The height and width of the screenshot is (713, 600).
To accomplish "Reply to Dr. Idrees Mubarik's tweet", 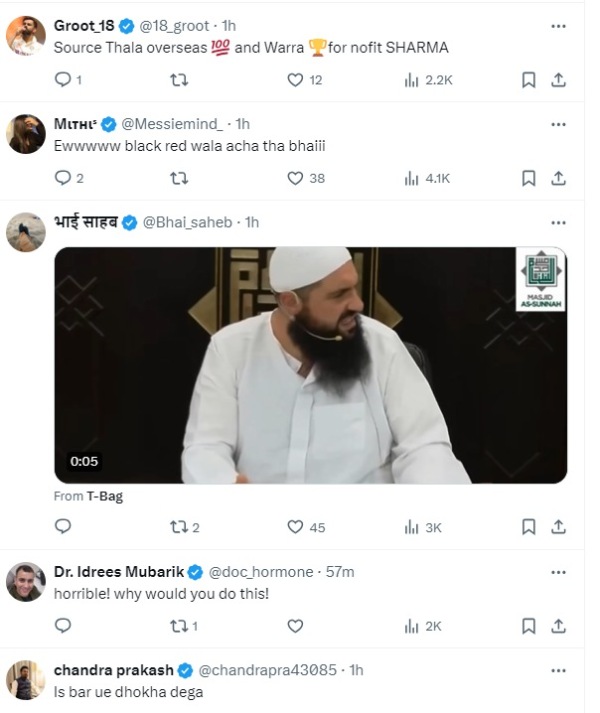I will (x=62, y=626).
